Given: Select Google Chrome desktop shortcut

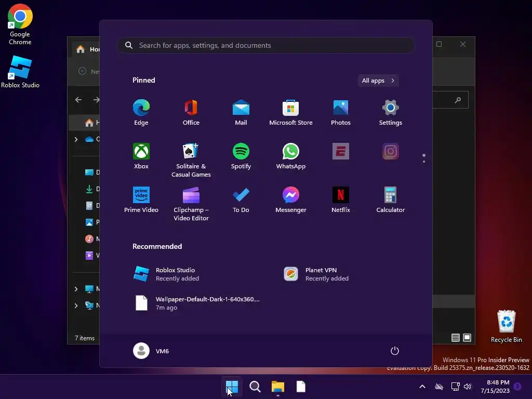Looking at the screenshot, I should 20,24.
